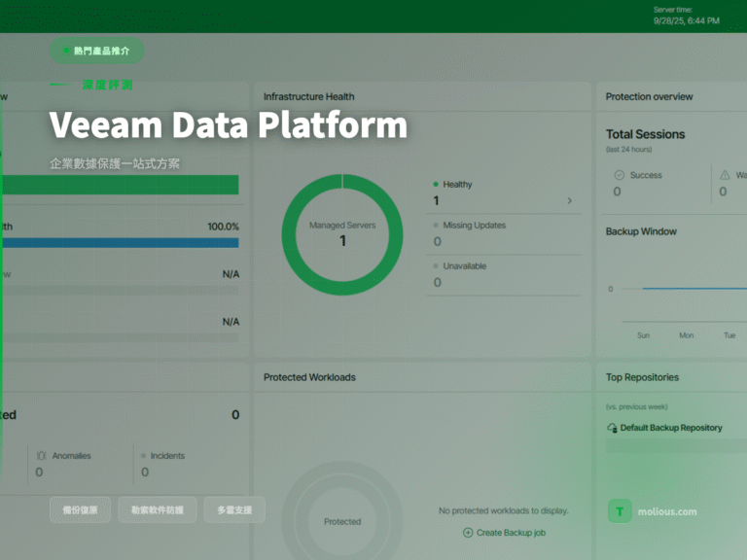747x560 pixels.
Task: Select the Unavailable row
Action: point(504,275)
